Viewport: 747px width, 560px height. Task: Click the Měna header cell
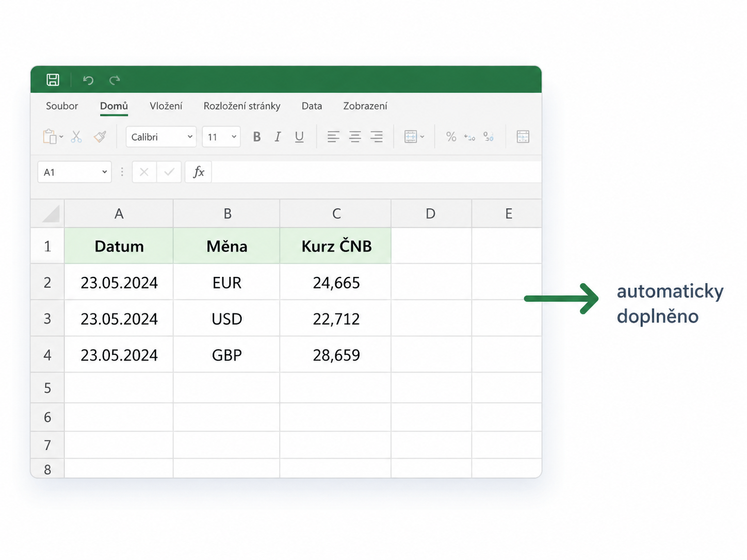[x=226, y=246]
